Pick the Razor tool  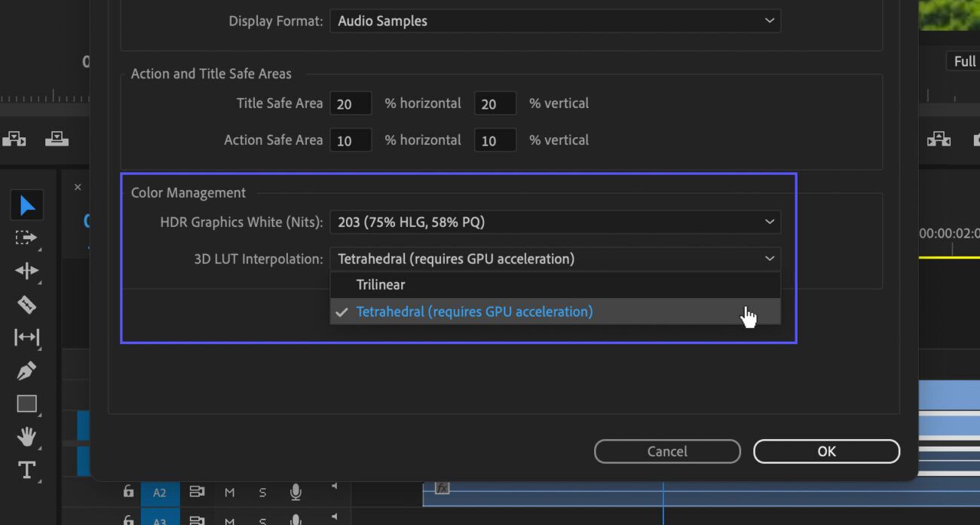point(26,305)
